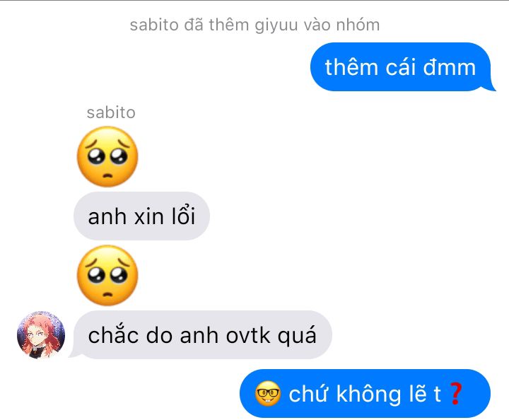Click the word "cái" in the blue bubble
This screenshot has width=509, height=420.
pos(401,67)
